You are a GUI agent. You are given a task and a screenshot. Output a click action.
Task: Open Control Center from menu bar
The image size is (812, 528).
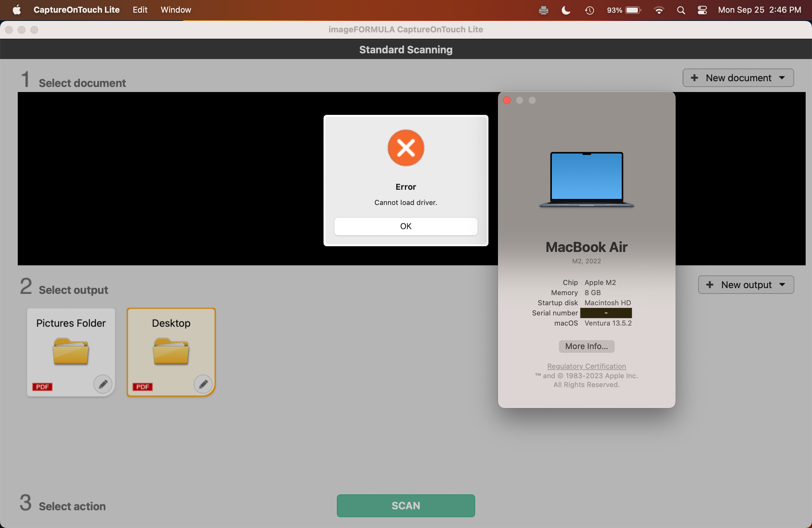point(702,10)
